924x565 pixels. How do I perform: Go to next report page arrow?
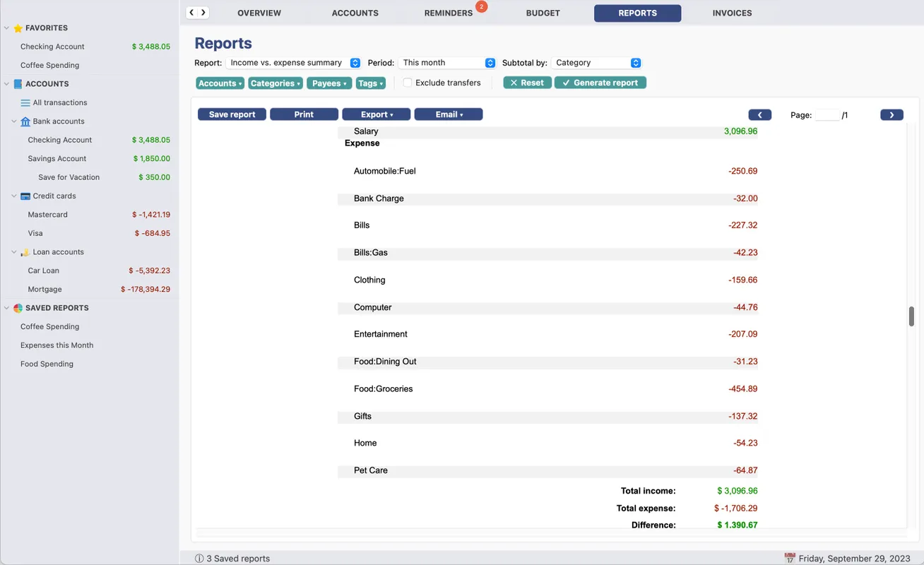pos(892,115)
